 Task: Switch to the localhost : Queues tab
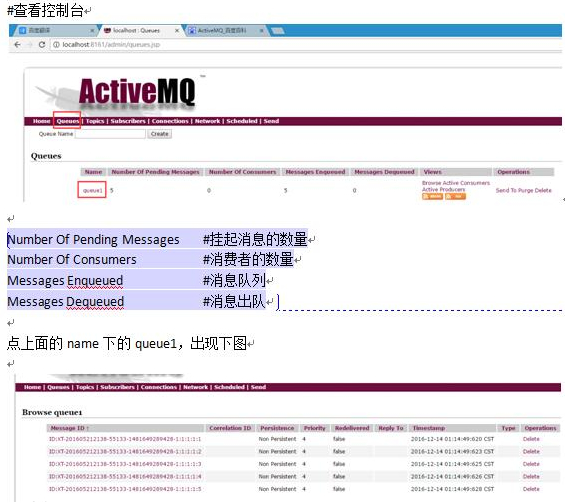(x=136, y=31)
